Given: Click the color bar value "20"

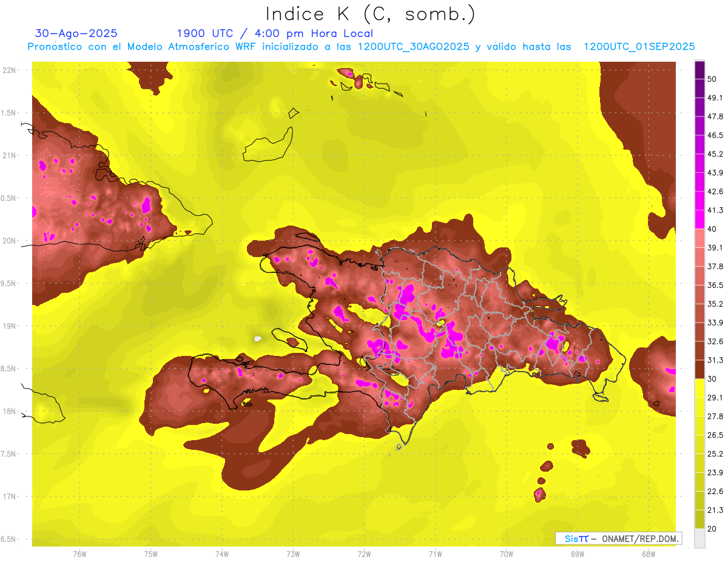Looking at the screenshot, I should [712, 529].
